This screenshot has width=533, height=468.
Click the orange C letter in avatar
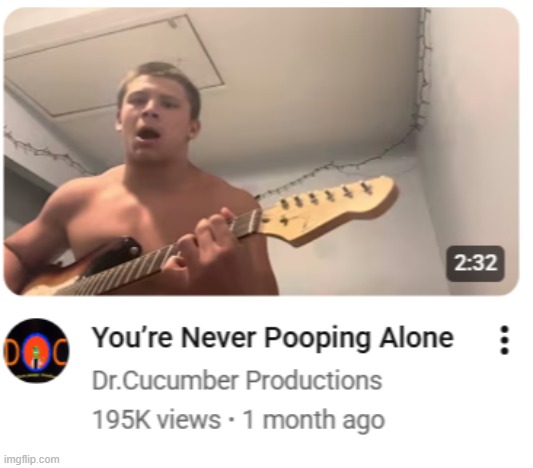[x=62, y=352]
